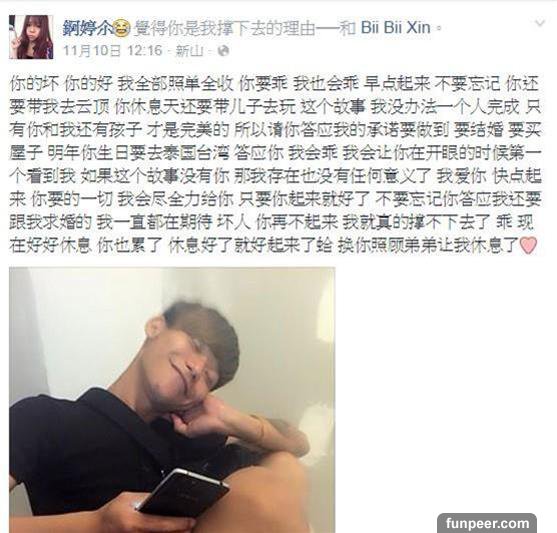The image size is (557, 533).
Task: Click the feeling text 覺得你是我撐下去的理由
Action: coord(224,28)
